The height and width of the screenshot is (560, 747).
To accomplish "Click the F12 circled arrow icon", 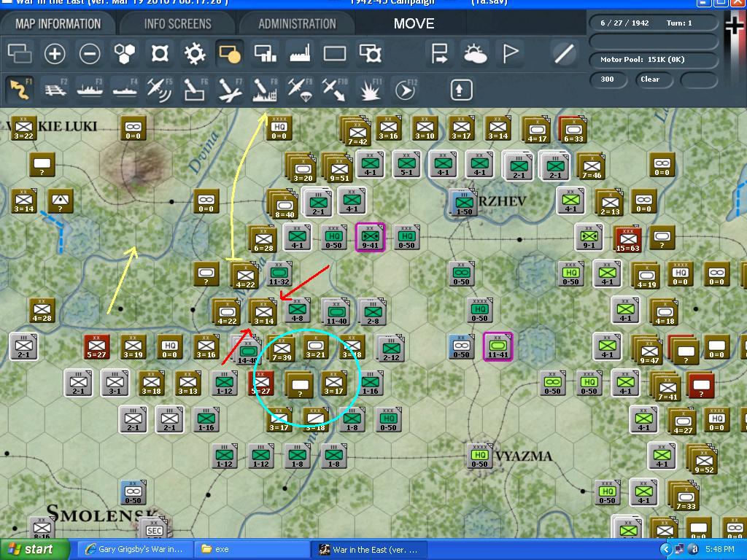I will (x=406, y=90).
